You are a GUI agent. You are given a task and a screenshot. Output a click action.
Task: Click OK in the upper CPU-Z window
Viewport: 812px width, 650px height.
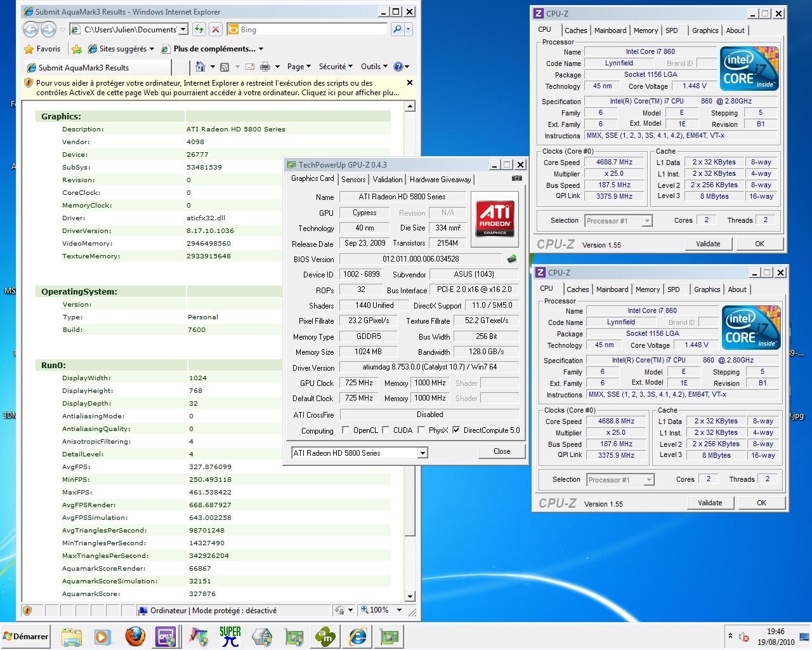[759, 244]
